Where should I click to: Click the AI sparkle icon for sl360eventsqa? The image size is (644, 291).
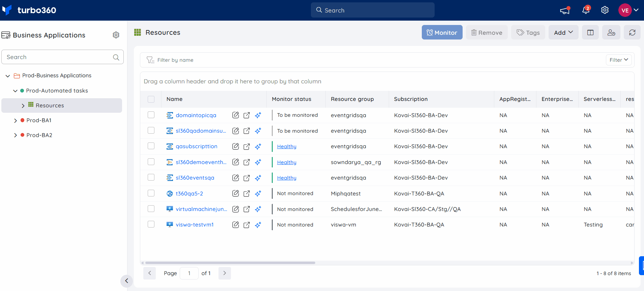point(258,178)
